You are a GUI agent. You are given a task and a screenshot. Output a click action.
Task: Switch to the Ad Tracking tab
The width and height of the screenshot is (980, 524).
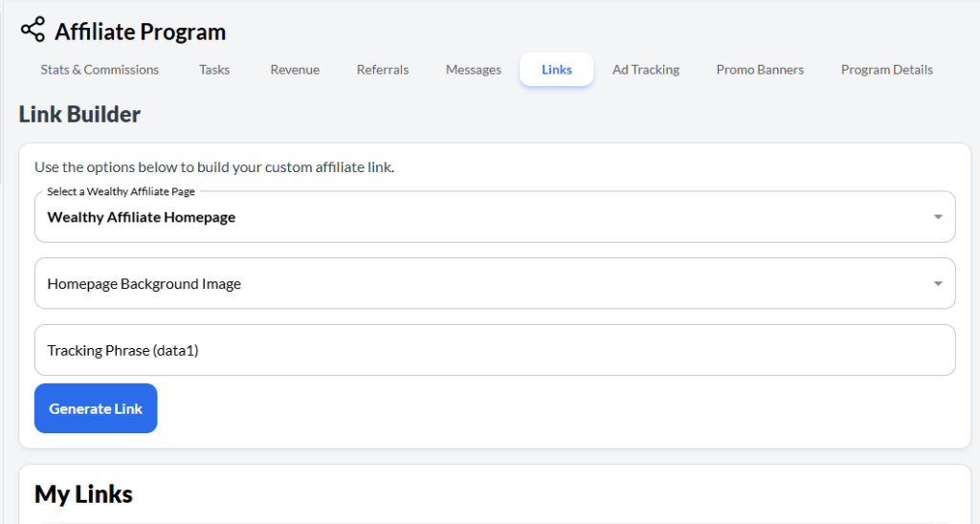point(646,70)
